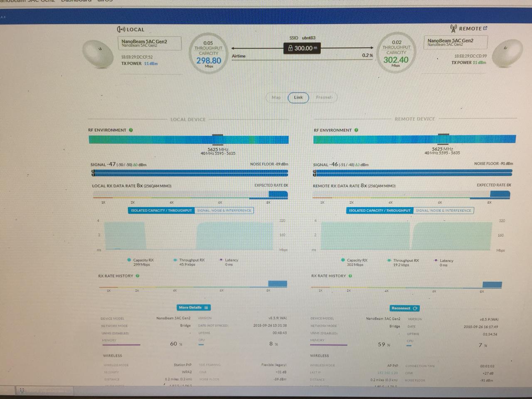Click local RX data rate 8x bar
The height and width of the screenshot is (399, 532).
[x=190, y=194]
